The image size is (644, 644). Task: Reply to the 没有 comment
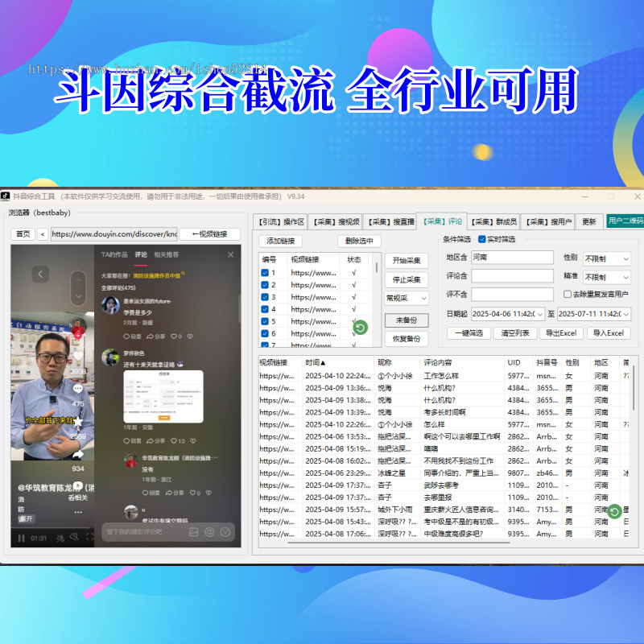[151, 493]
